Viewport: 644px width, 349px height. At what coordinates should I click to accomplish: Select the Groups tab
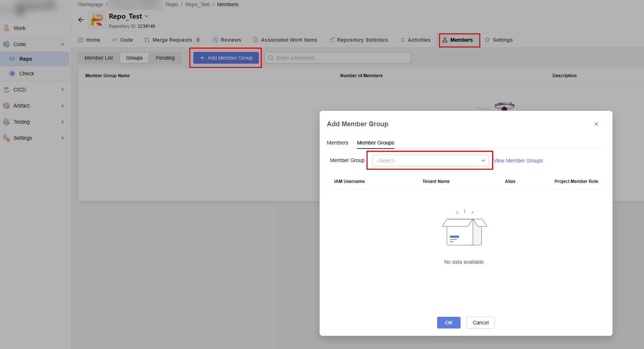point(134,58)
